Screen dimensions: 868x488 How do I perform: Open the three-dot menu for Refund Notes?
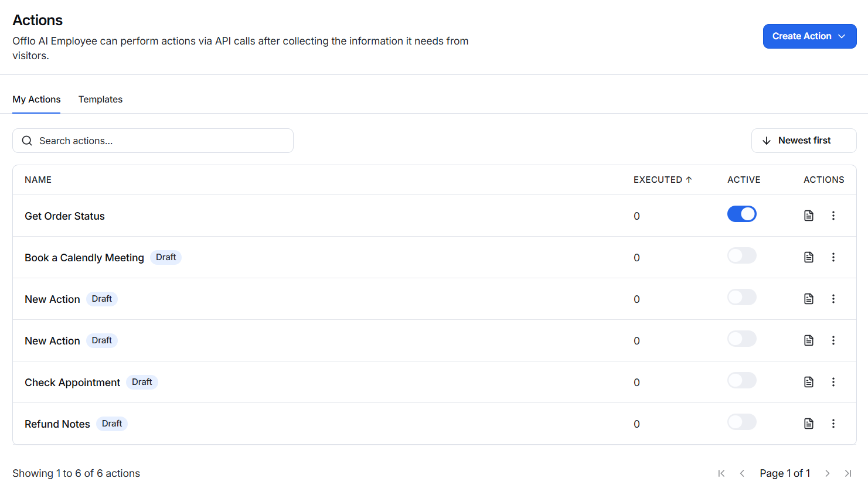pyautogui.click(x=833, y=424)
